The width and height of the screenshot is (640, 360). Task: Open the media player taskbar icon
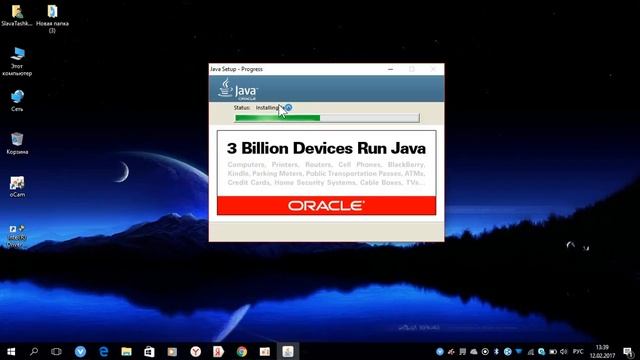[x=172, y=351]
